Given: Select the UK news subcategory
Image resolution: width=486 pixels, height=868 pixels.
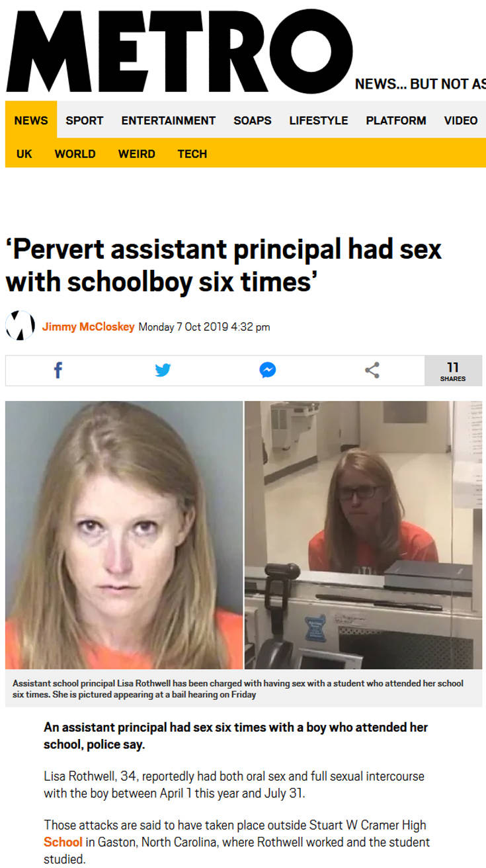Looking at the screenshot, I should click(24, 153).
